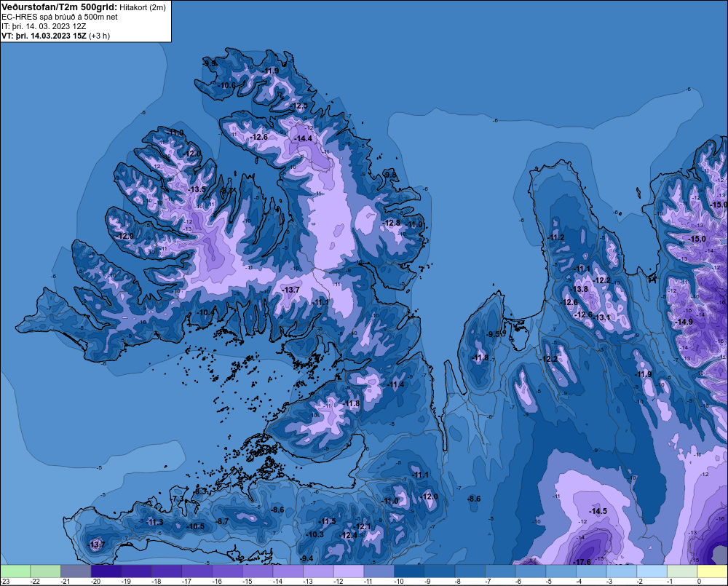Click the -11.5 temperature value
728x586 pixels.
tap(327, 521)
